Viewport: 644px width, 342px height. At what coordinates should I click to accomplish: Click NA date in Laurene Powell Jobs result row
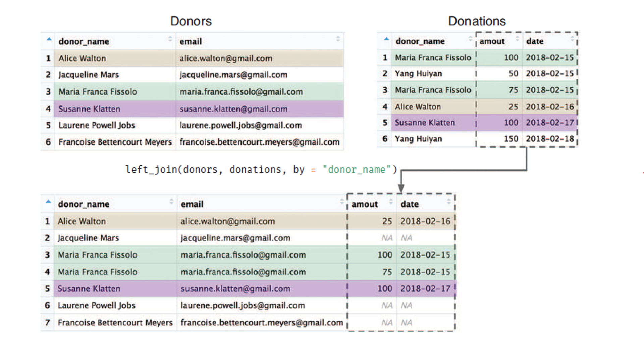point(407,306)
